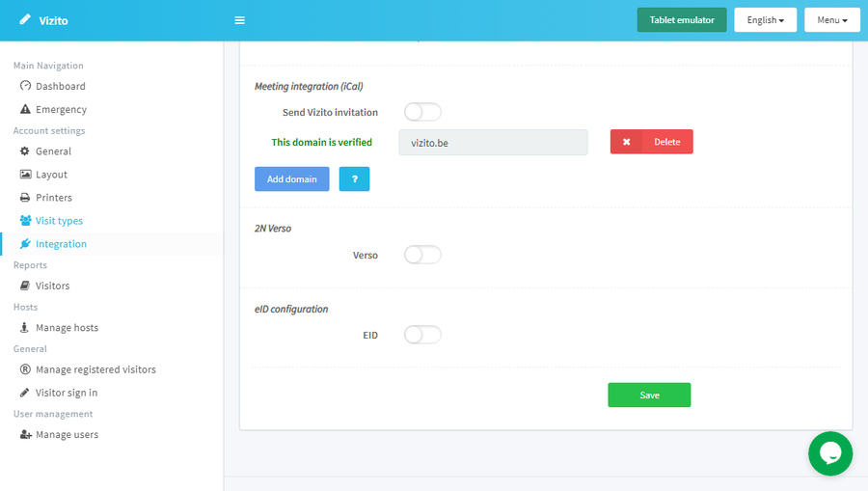Enable the EID toggle switch
The image size is (868, 491).
[x=422, y=335]
